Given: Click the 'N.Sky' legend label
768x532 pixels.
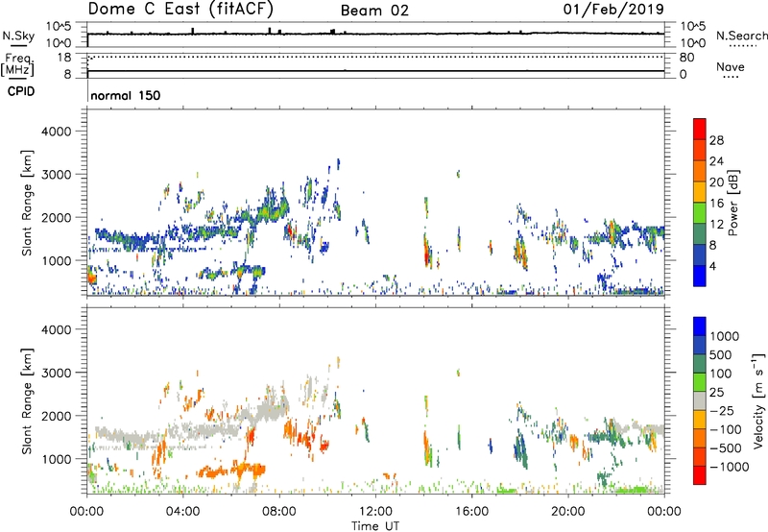Looking at the screenshot, I should tap(18, 36).
